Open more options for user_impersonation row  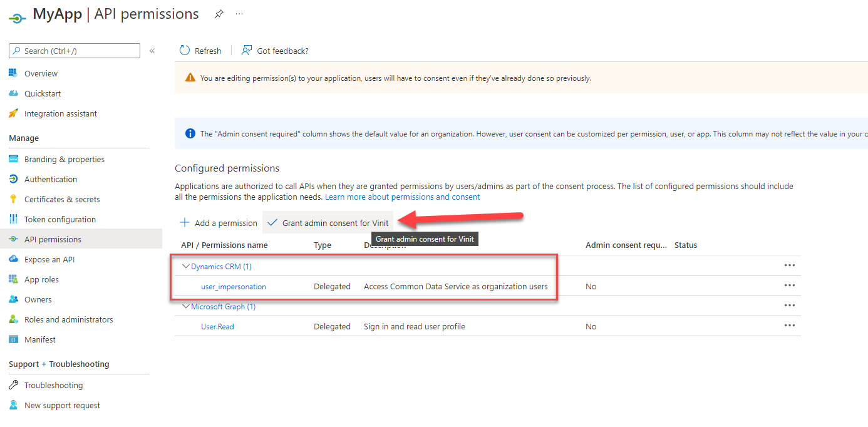[790, 286]
